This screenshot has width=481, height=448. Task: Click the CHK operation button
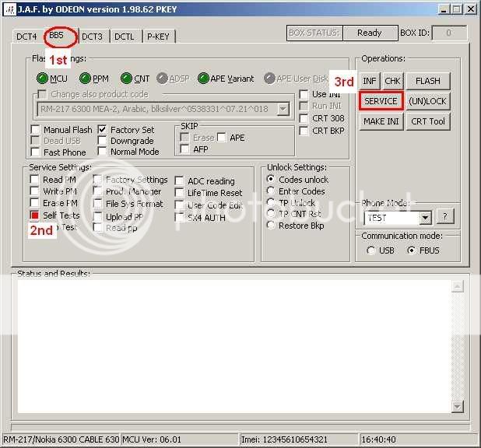(x=392, y=81)
